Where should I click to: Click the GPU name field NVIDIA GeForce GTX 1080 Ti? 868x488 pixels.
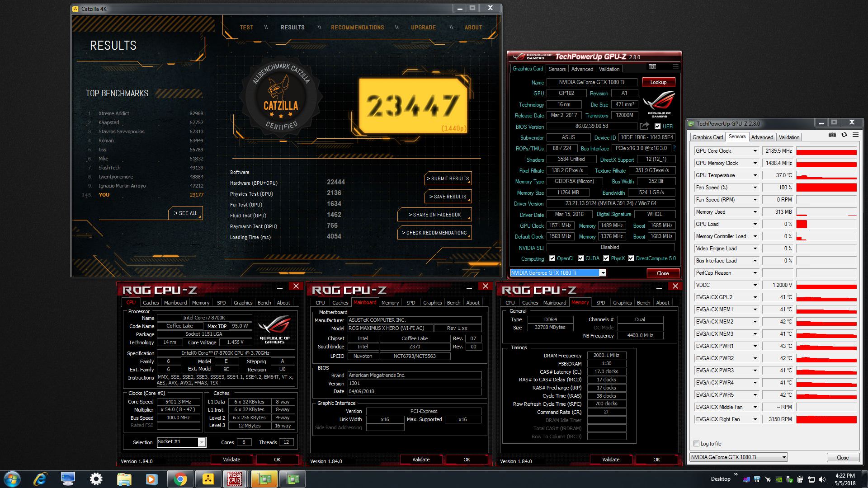(592, 82)
